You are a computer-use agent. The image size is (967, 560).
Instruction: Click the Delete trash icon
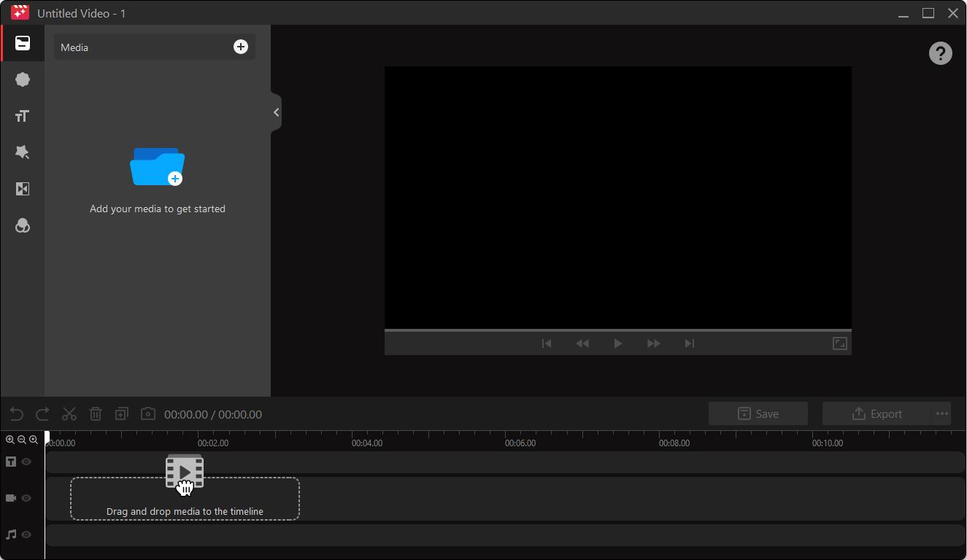[x=96, y=414]
